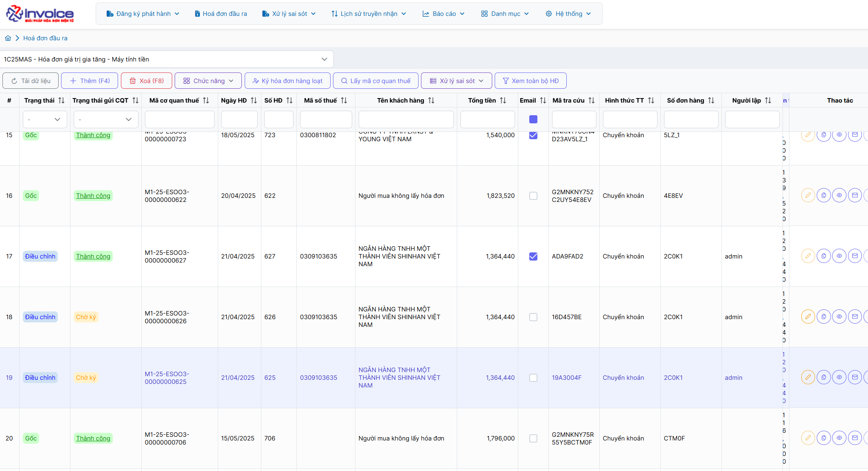Open the Hệ thống menu
The image size is (868, 471).
pos(568,14)
